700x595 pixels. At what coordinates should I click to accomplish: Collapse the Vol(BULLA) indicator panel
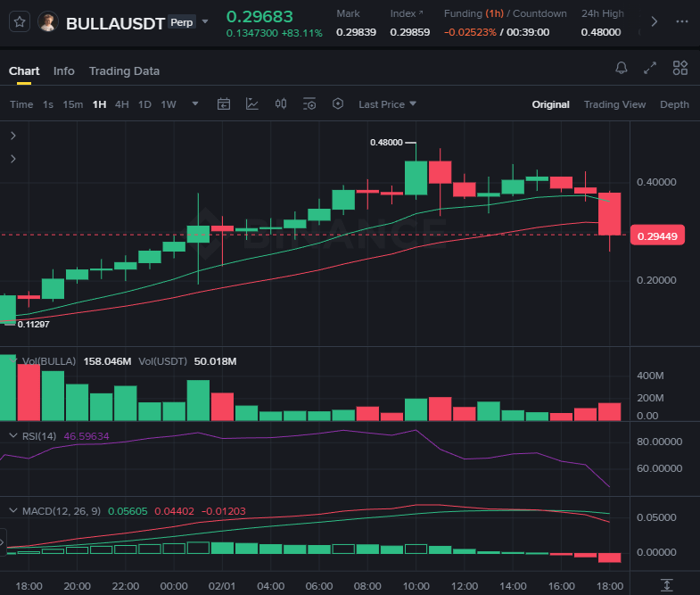[13, 360]
